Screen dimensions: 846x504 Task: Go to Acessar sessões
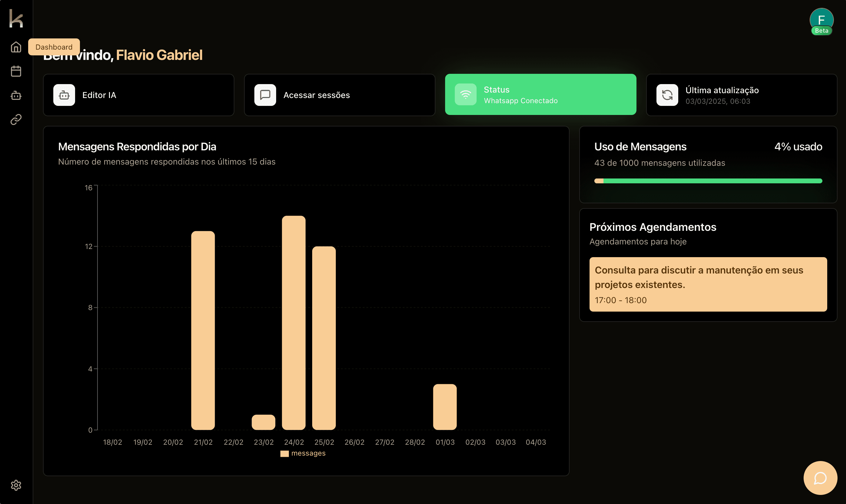339,95
